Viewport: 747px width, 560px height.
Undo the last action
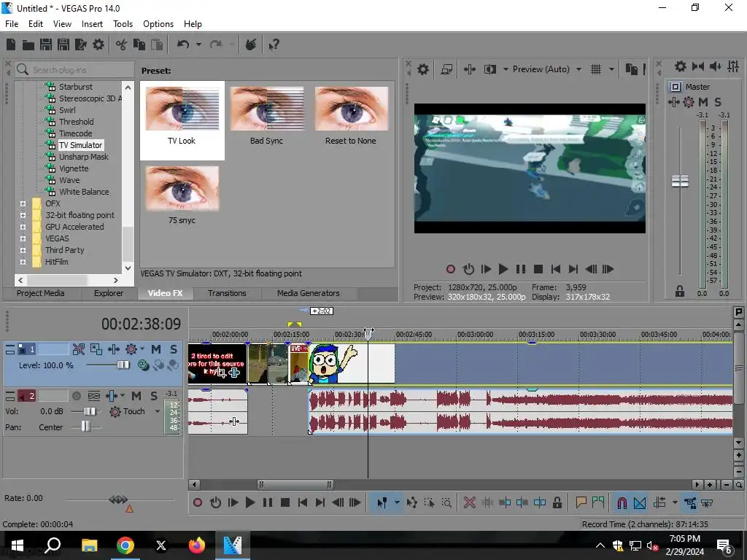coord(183,44)
